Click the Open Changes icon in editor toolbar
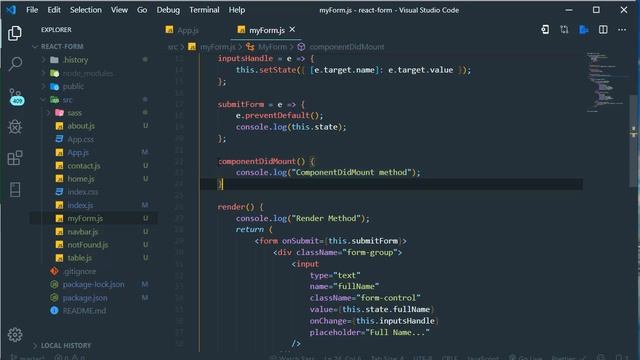Image resolution: width=640 pixels, height=360 pixels. 545,30
